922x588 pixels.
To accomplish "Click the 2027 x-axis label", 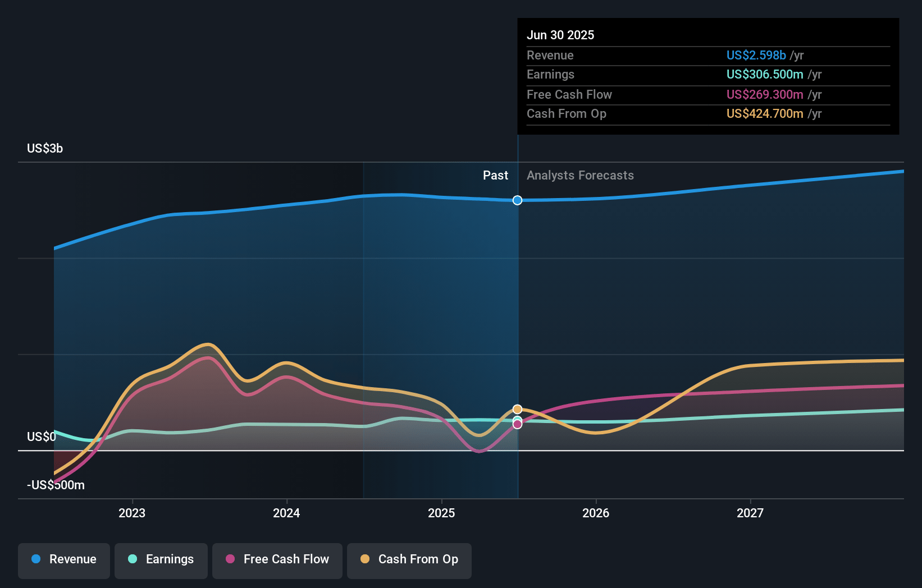I will 750,513.
